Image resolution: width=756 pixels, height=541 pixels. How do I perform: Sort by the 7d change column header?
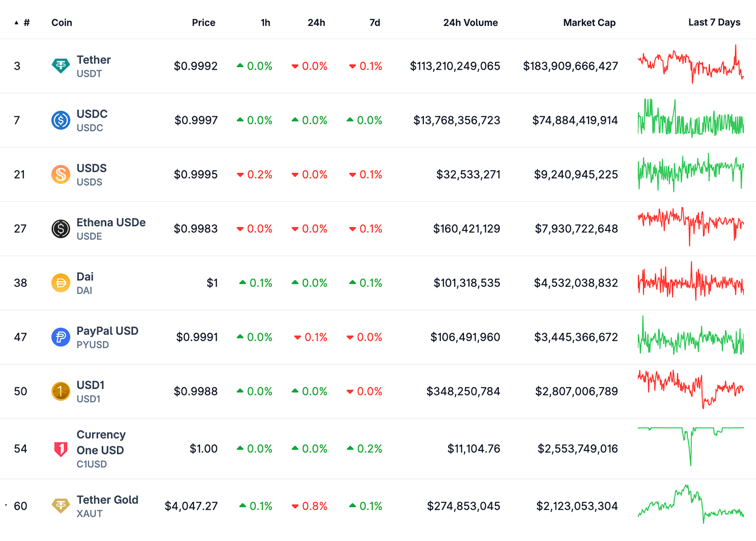375,22
